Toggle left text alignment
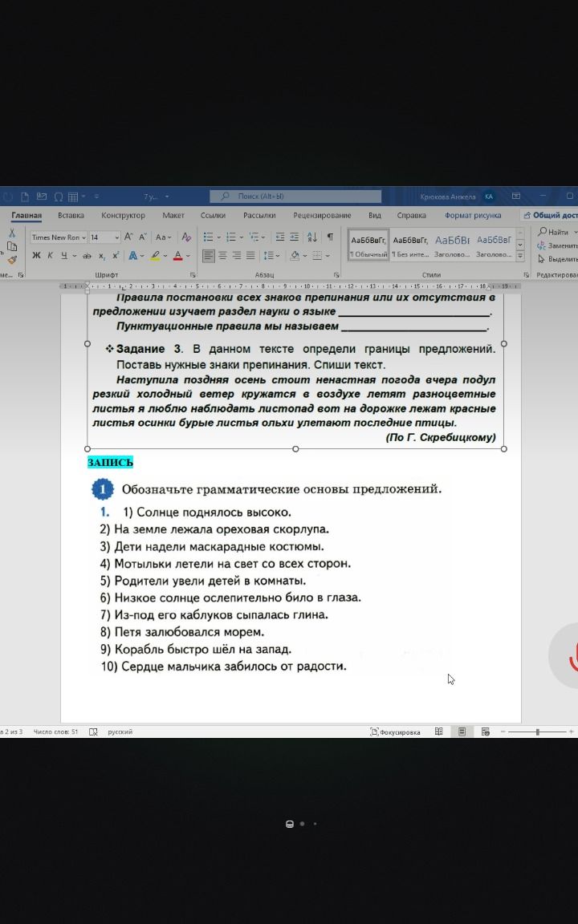 click(x=208, y=255)
